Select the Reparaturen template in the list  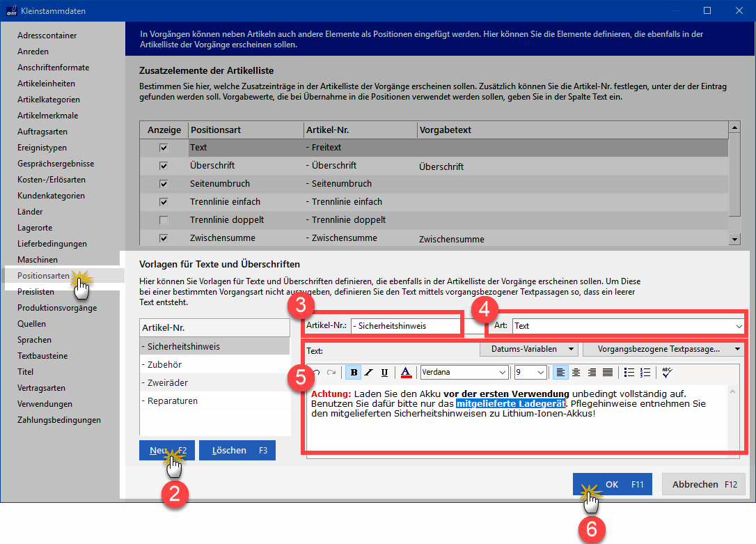click(x=214, y=401)
